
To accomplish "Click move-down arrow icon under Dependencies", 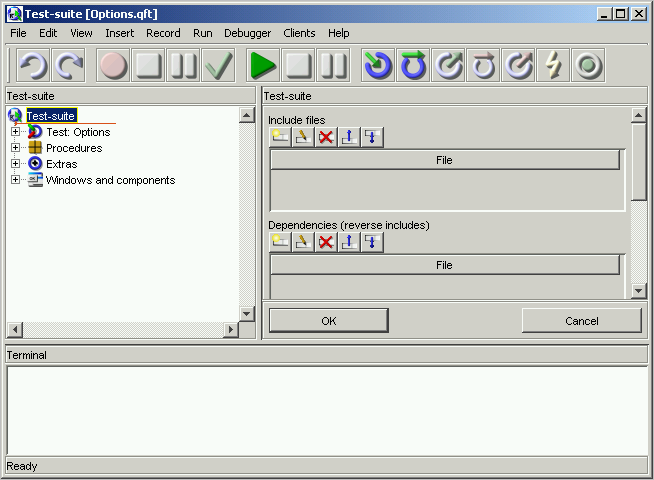I will (372, 242).
